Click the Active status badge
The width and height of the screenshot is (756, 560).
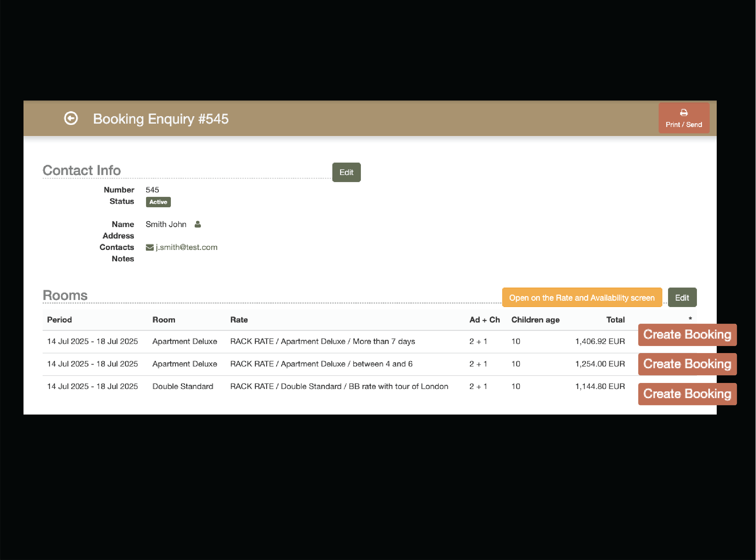(x=158, y=202)
